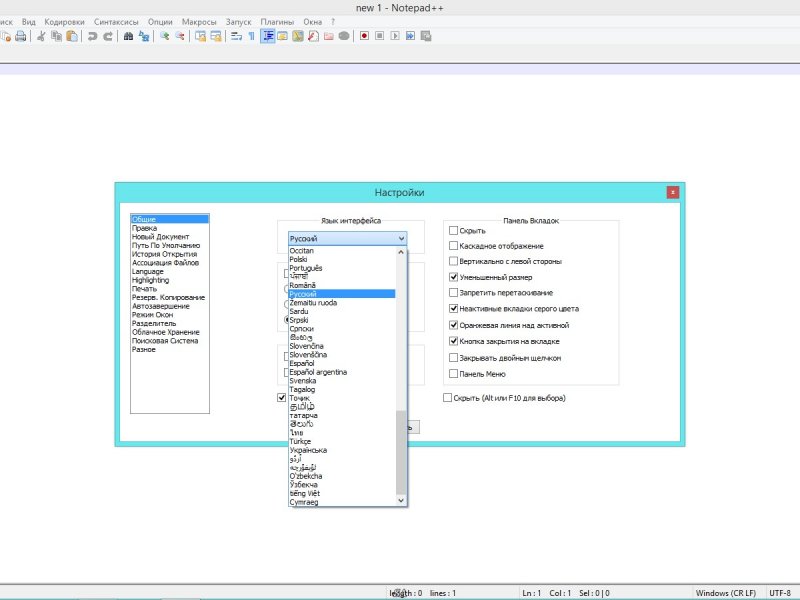Uncheck Неактивные вкладки серого цвета
800x600 pixels.
point(453,308)
